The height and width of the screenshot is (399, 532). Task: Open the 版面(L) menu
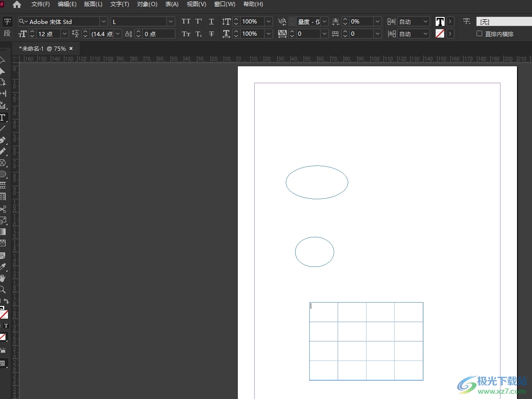tap(93, 4)
